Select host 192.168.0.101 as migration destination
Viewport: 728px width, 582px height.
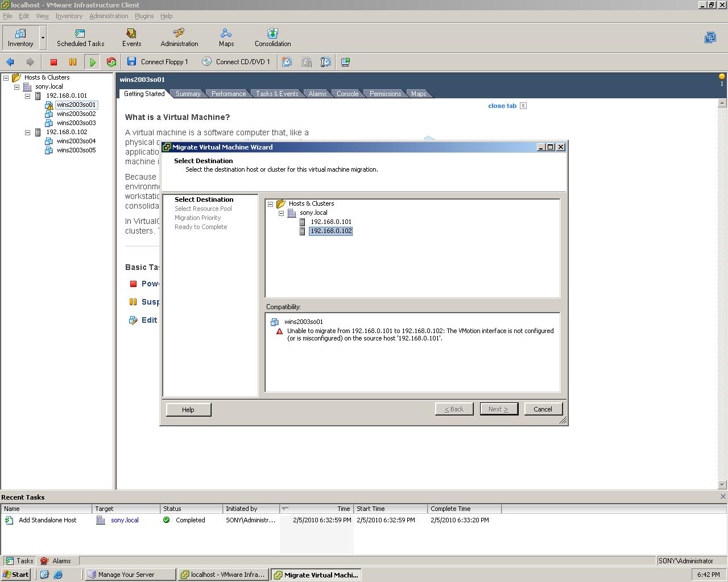click(x=331, y=222)
